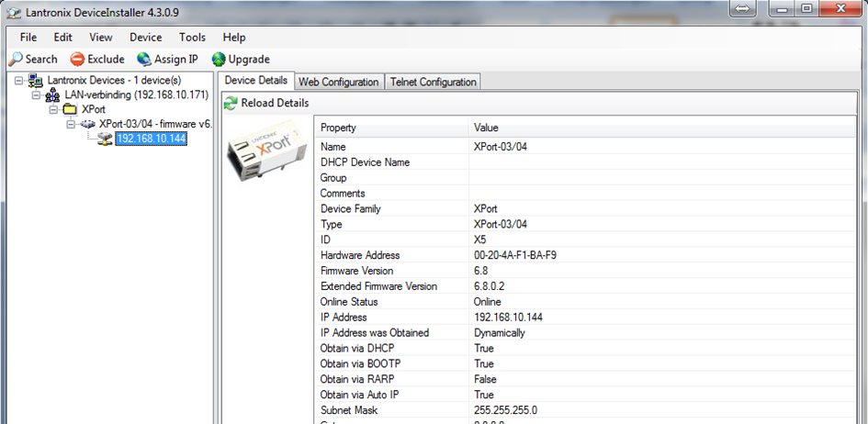Switch to the Web Configuration tab
The image size is (868, 424).
point(338,82)
